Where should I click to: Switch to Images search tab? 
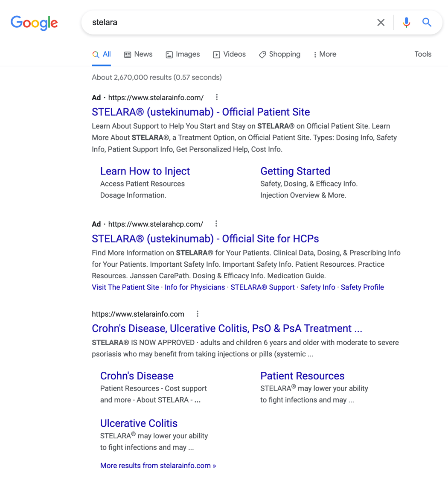point(183,54)
